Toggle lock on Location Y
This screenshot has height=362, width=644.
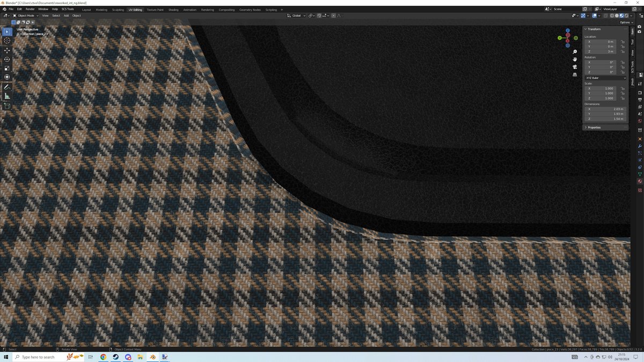tap(623, 46)
